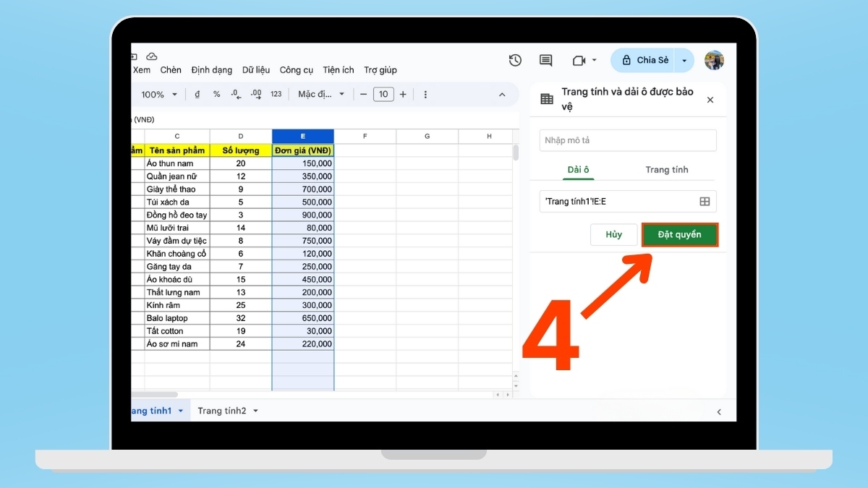
Task: Click the formula bar showing (VNĐ)
Action: (324, 119)
